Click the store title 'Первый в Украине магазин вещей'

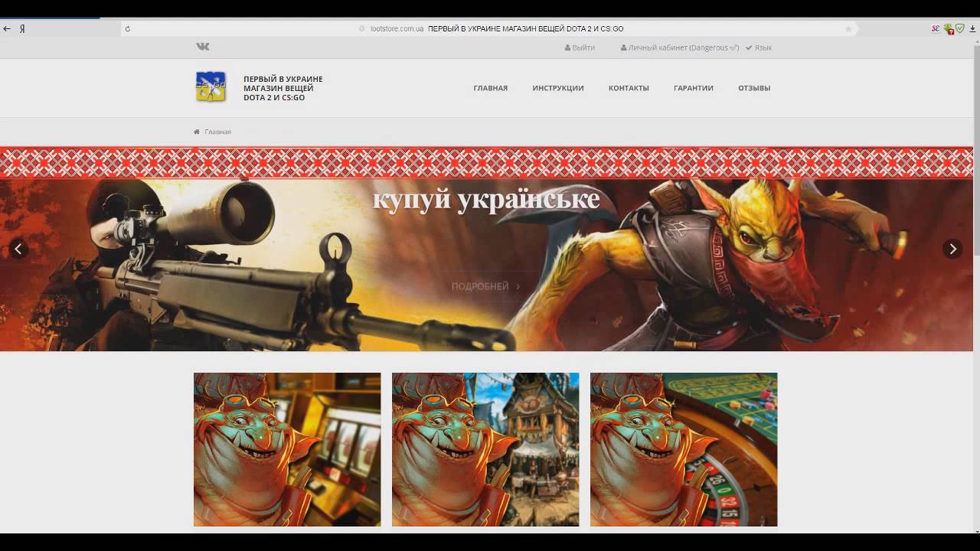tap(283, 88)
